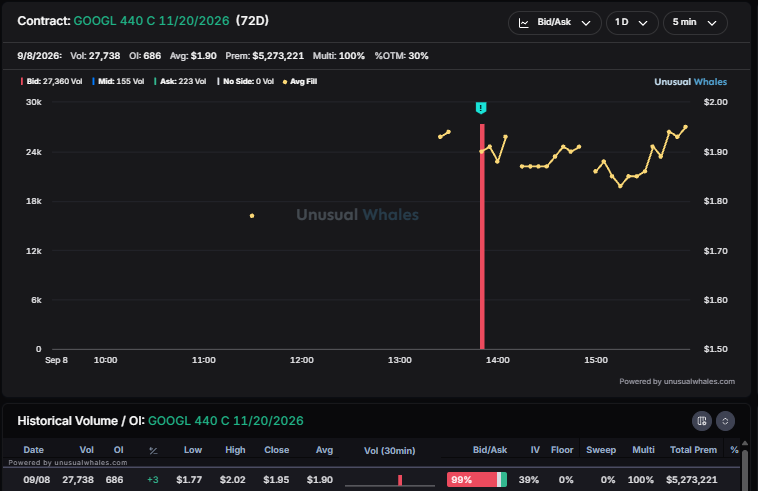This screenshot has width=758, height=491.
Task: Toggle the Ask 223 Vol legend entry
Action: pos(180,81)
